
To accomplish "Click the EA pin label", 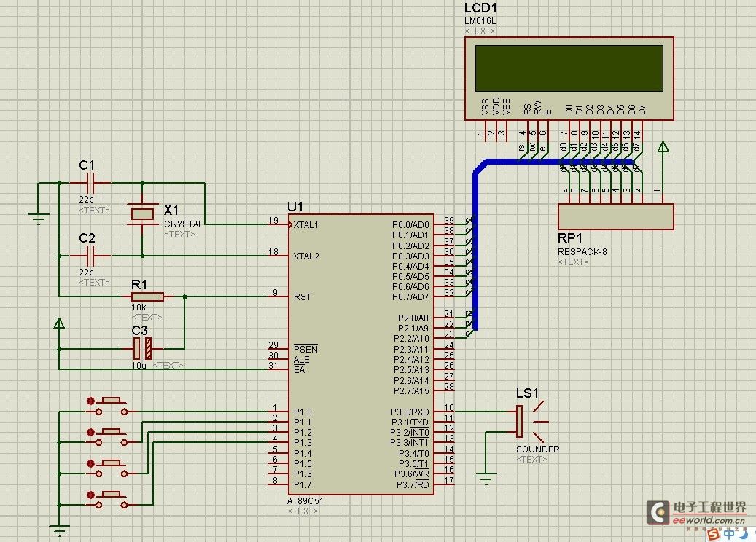I will coord(300,369).
